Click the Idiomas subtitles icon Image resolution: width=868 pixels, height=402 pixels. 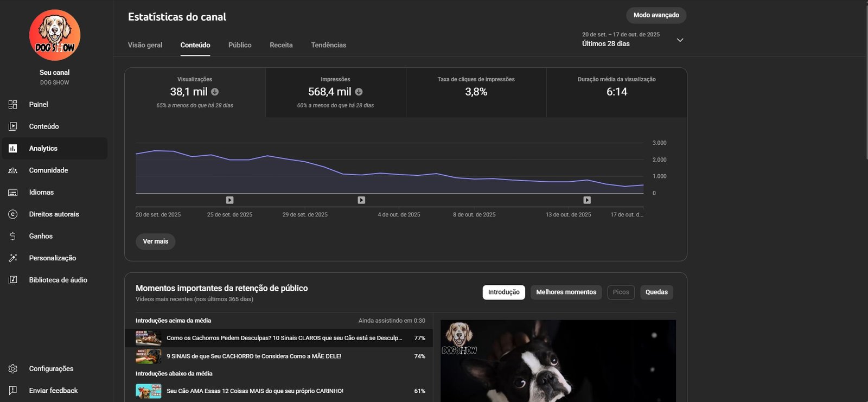[13, 193]
